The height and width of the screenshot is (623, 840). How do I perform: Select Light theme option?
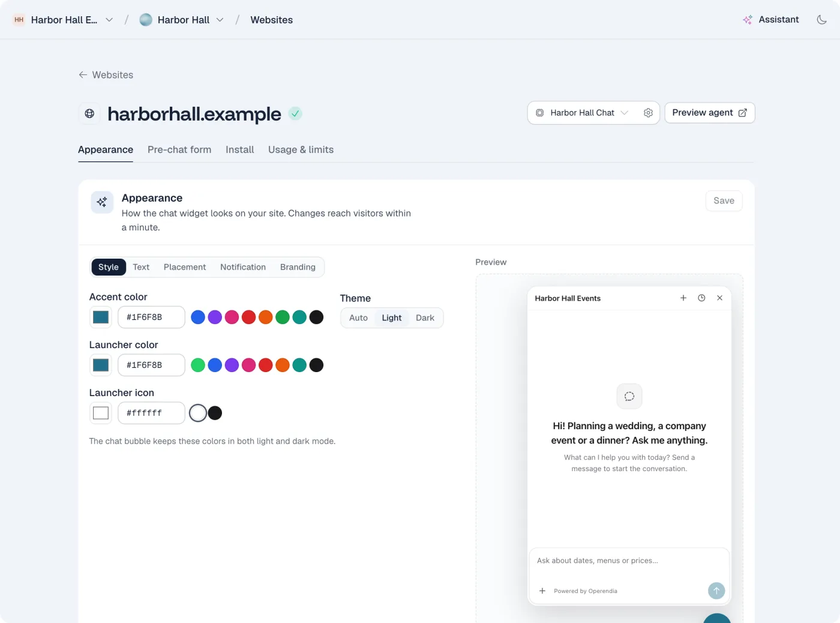tap(392, 318)
